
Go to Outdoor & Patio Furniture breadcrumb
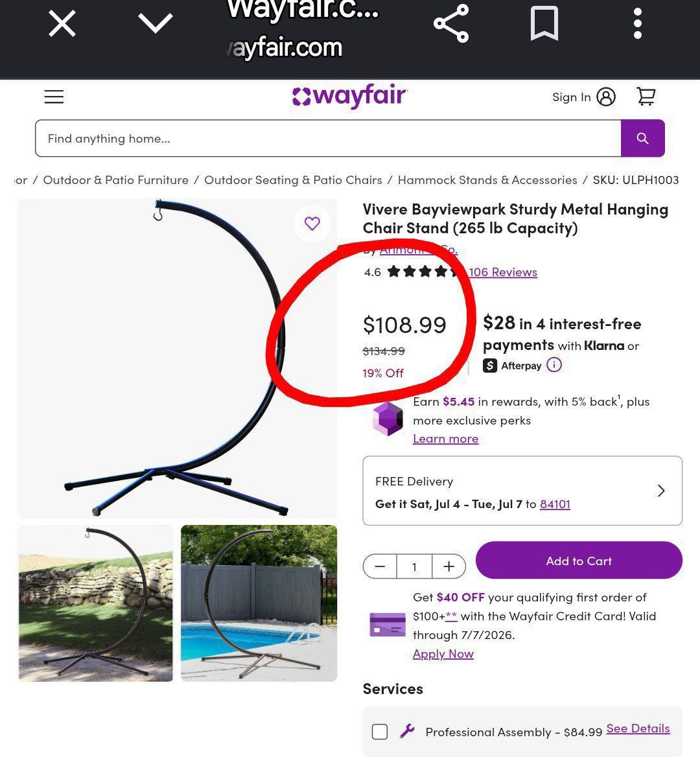[115, 180]
